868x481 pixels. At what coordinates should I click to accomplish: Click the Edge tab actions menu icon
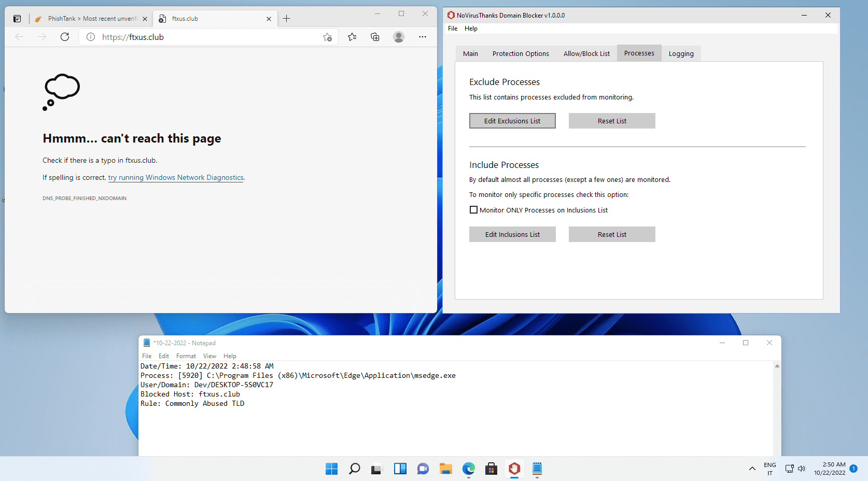point(17,19)
